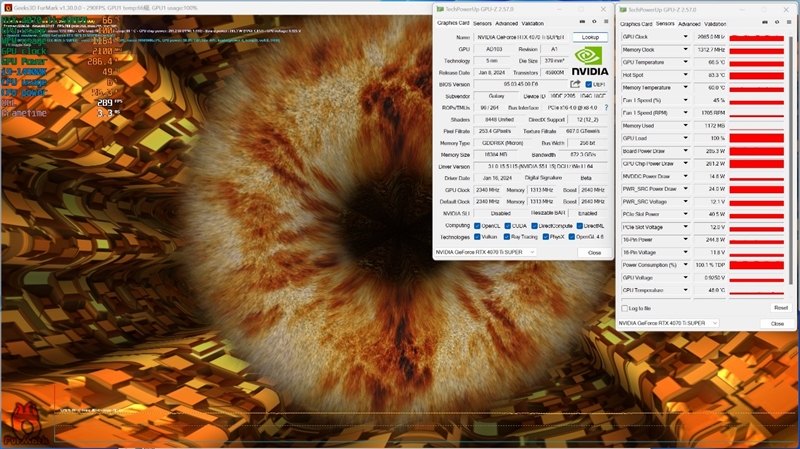Viewport: 800px width, 449px height.
Task: Click the Memory Type GDDR6X (Micron) field
Action: (x=503, y=143)
